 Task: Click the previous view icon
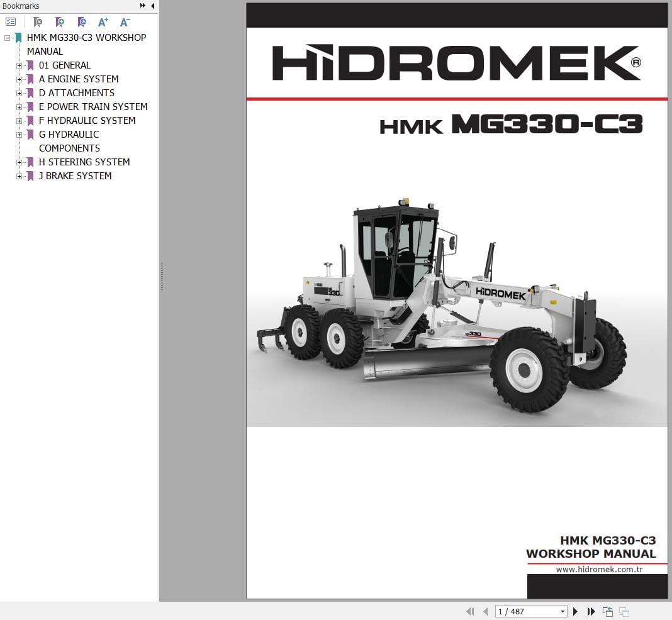pyautogui.click(x=608, y=611)
